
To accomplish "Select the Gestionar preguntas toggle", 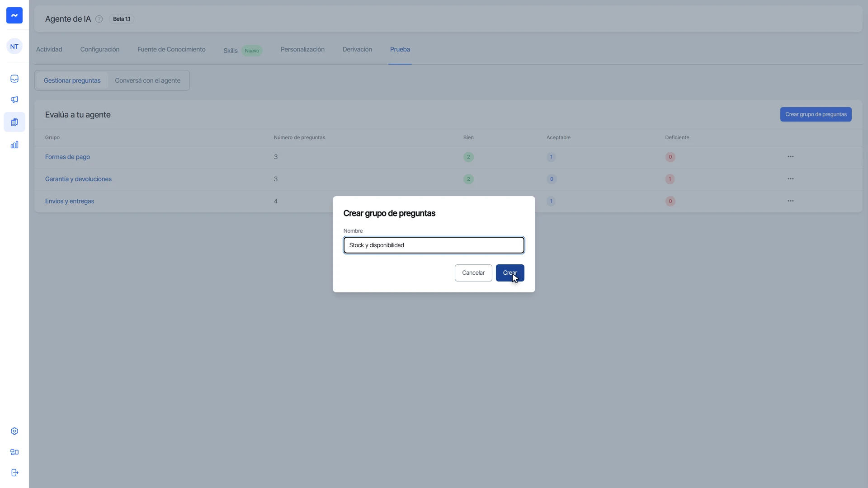I will coord(72,80).
